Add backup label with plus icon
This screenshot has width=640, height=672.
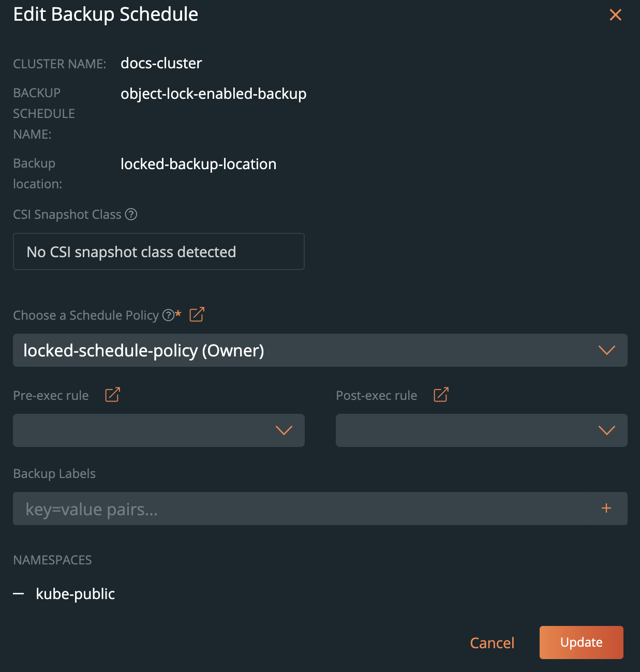coord(606,509)
